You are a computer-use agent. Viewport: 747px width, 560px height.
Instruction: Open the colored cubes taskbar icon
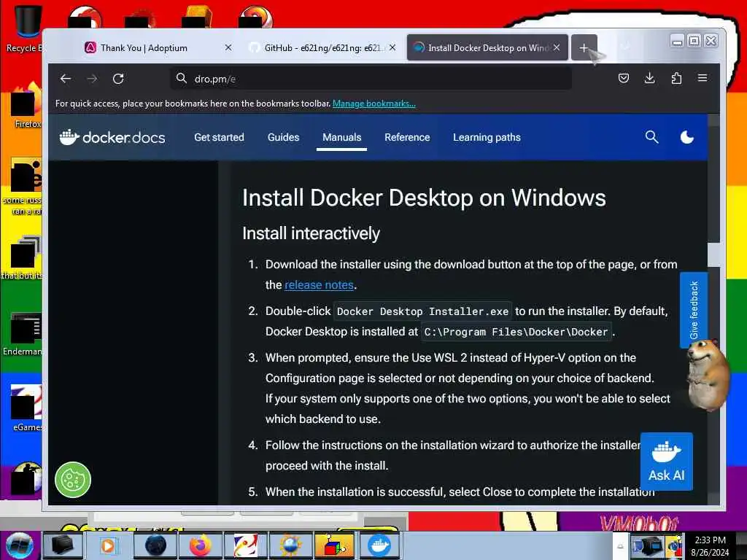pyautogui.click(x=335, y=545)
